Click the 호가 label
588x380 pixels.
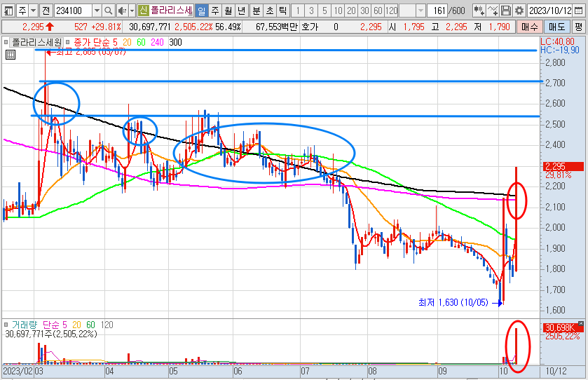pyautogui.click(x=310, y=27)
